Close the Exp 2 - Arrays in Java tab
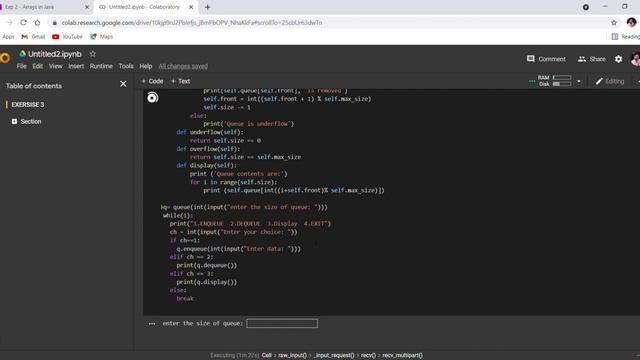 tap(87, 7)
